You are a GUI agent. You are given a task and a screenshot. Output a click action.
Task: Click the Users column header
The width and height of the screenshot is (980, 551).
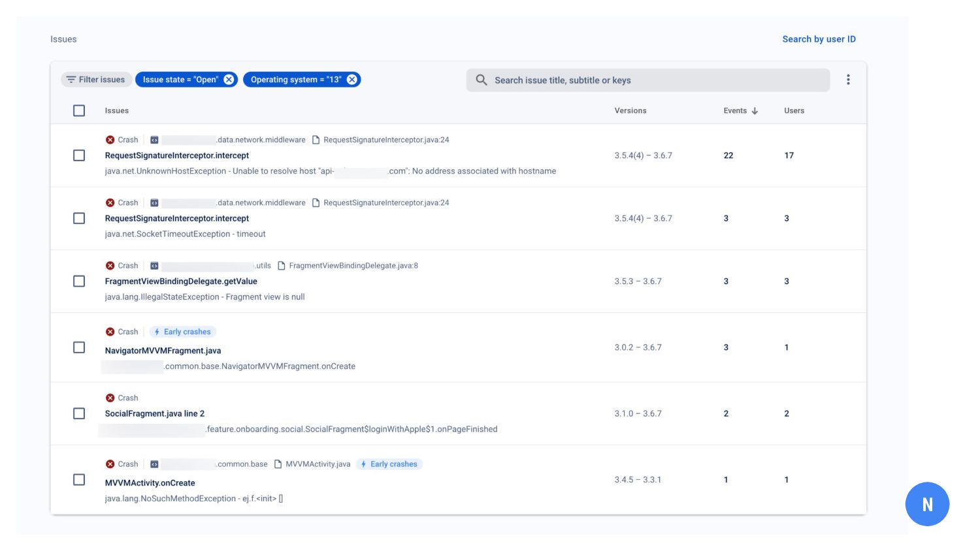[794, 111]
